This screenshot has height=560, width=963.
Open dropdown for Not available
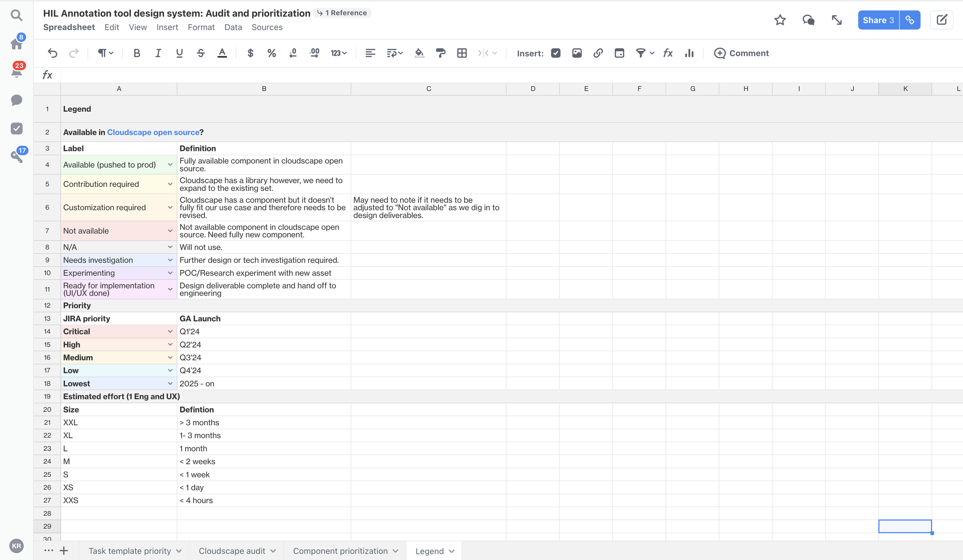pyautogui.click(x=170, y=231)
